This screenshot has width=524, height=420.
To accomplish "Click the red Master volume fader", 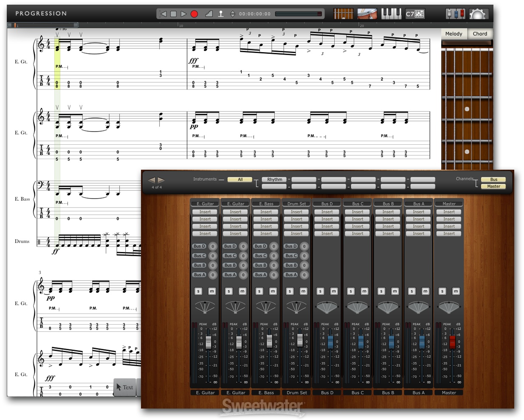I will 452,341.
